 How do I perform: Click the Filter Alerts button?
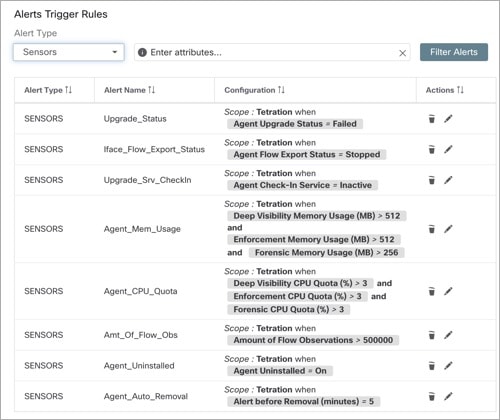(x=454, y=52)
